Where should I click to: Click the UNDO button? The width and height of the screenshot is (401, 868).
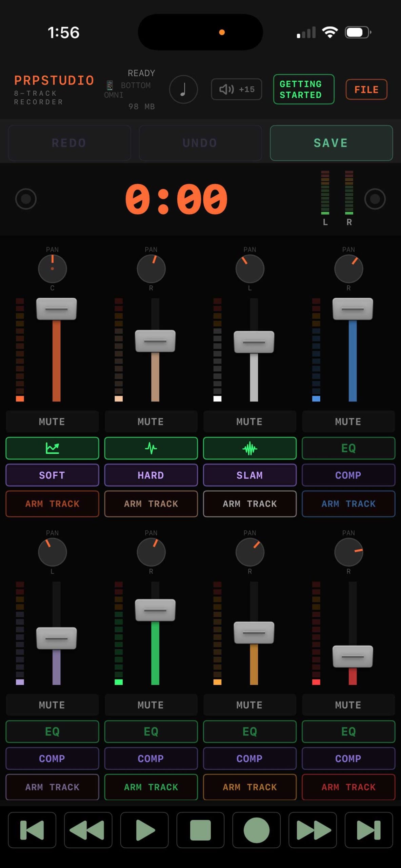[200, 143]
